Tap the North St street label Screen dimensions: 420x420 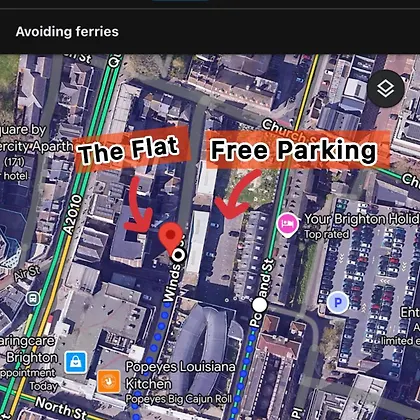coord(61,408)
